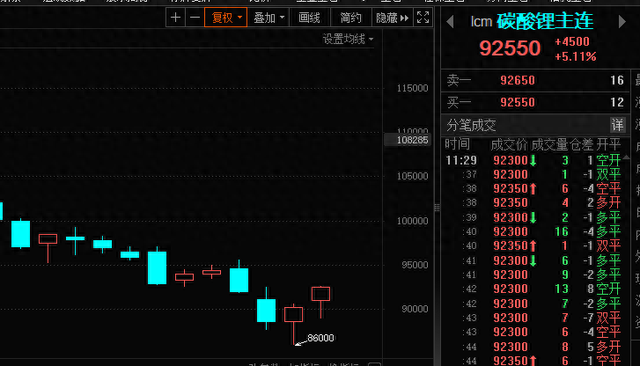Toggle 隐藏 side panel

coord(392,18)
